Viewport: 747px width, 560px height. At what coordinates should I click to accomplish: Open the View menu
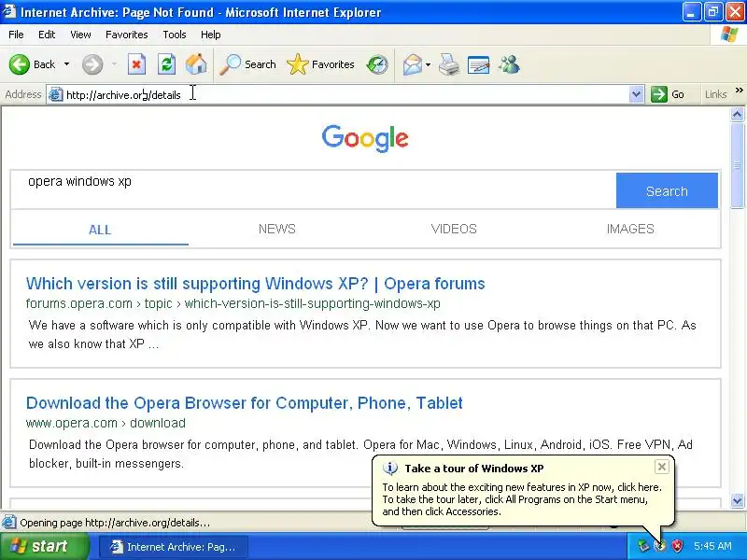click(x=80, y=35)
